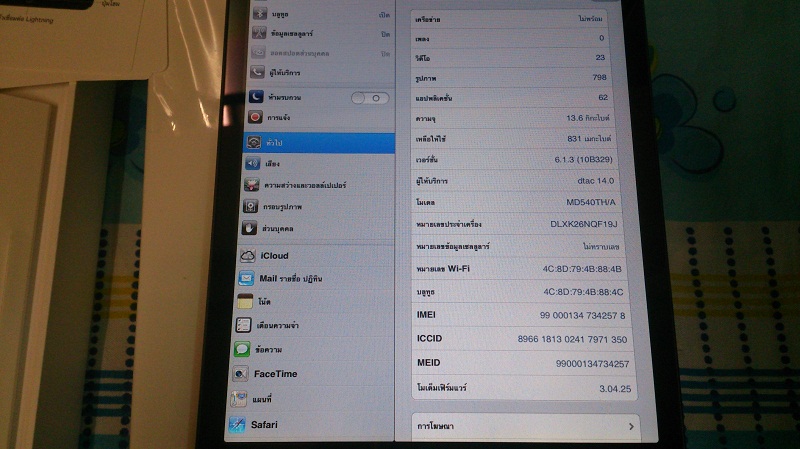
Task: Click the version value '6.1.3 (10B329)'
Action: [x=584, y=159]
